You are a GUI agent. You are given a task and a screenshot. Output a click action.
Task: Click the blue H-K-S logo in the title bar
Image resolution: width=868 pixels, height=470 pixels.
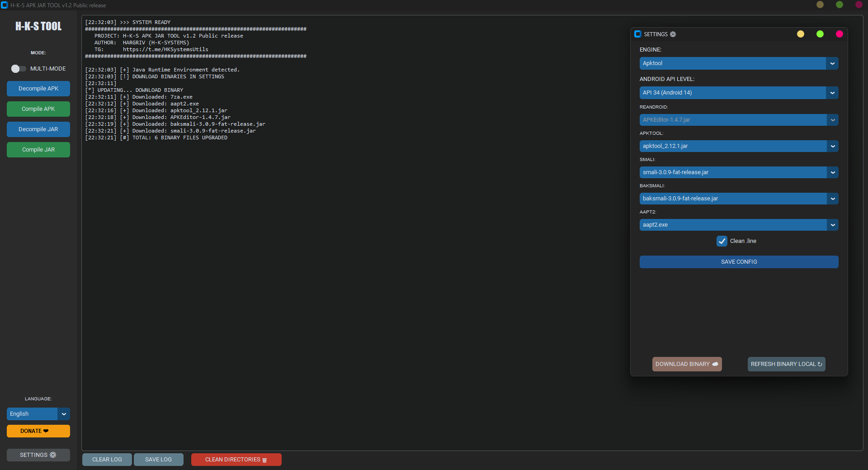coord(5,5)
